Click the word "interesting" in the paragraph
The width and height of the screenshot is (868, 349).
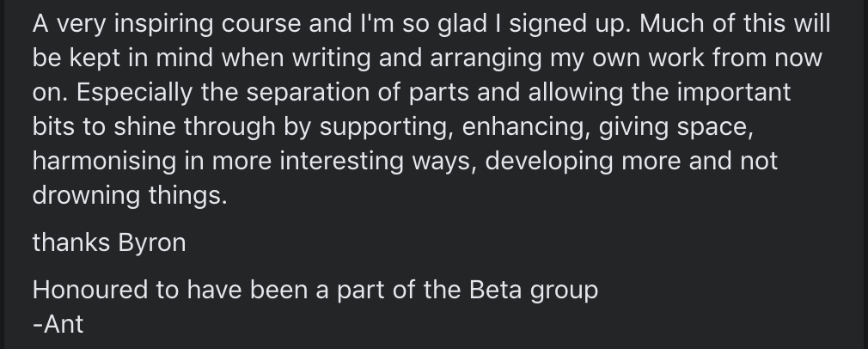(x=341, y=162)
